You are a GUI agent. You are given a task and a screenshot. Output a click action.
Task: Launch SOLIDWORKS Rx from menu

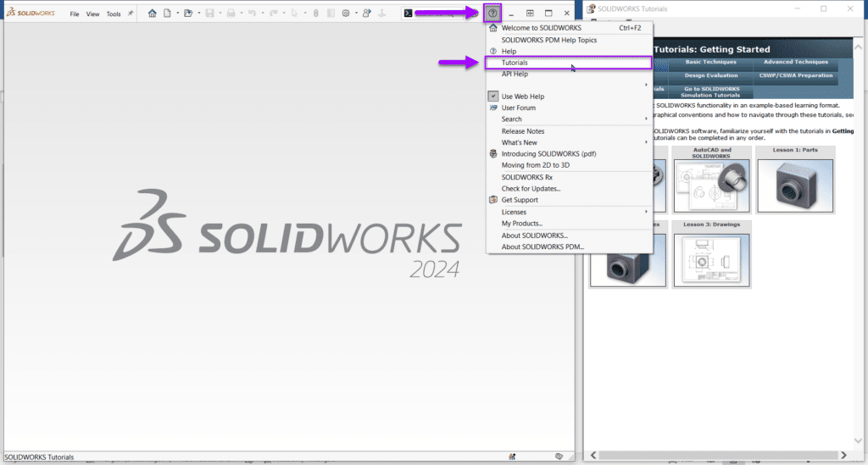pyautogui.click(x=569, y=178)
